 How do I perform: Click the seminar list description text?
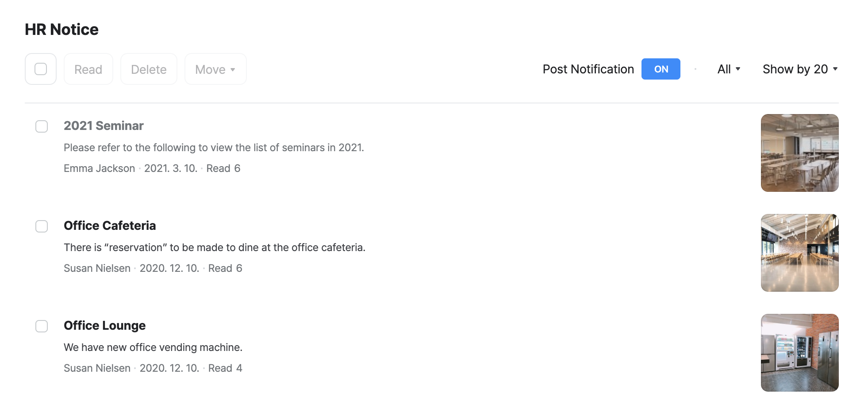[214, 148]
